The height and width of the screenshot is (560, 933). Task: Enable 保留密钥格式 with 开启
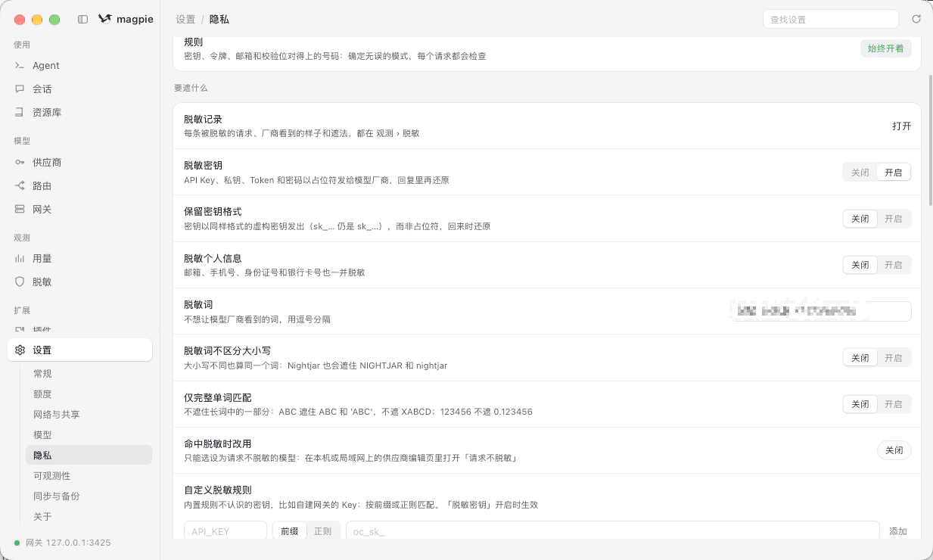(x=894, y=219)
